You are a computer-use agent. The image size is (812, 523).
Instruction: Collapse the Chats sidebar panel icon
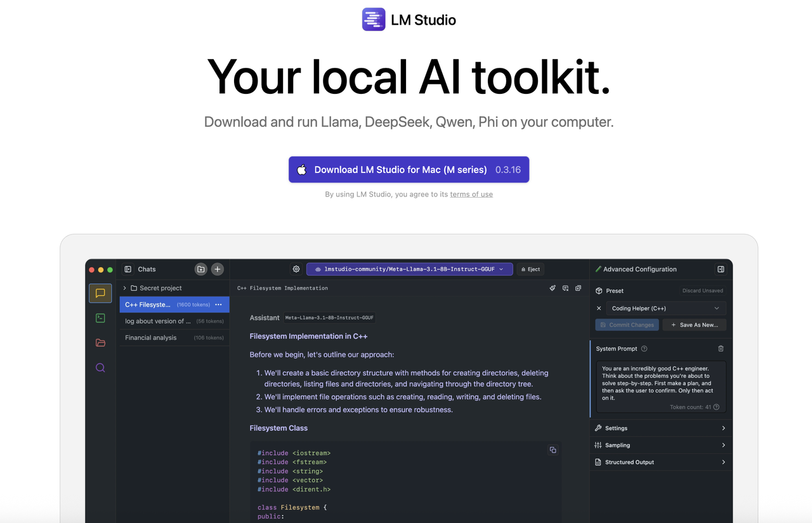[x=128, y=269]
